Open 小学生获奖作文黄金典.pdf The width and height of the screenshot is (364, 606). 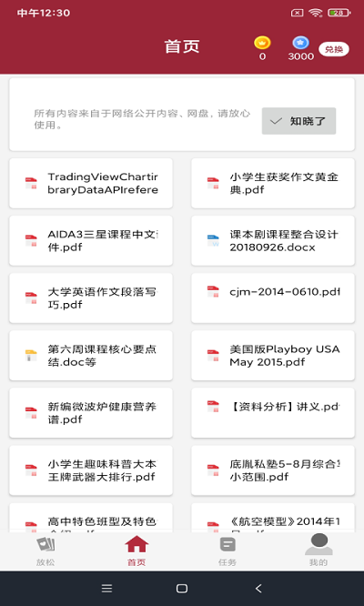pos(273,183)
